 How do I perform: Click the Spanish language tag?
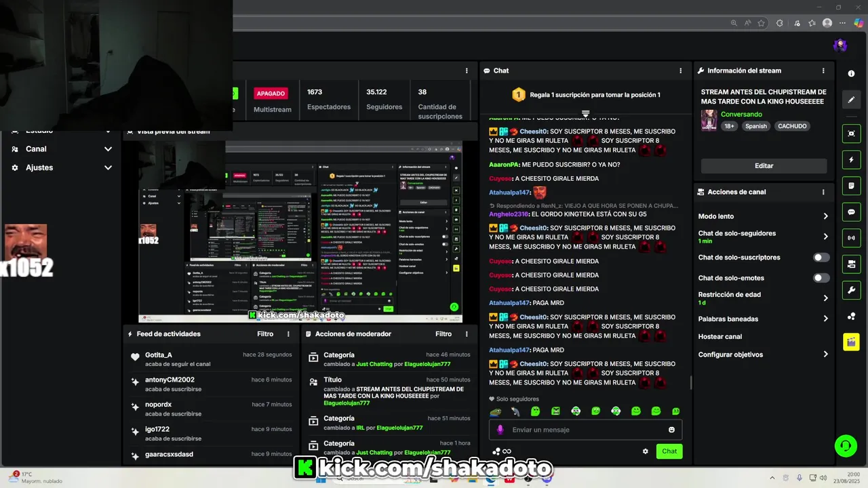click(755, 126)
